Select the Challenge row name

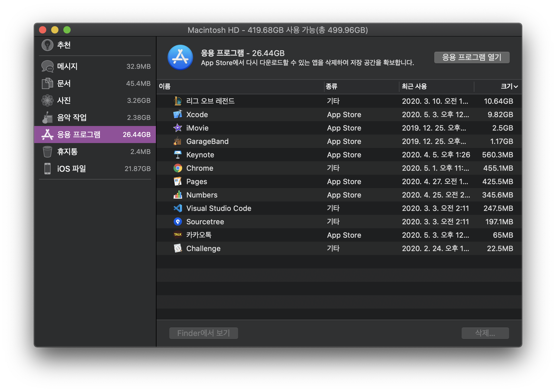pyautogui.click(x=203, y=248)
